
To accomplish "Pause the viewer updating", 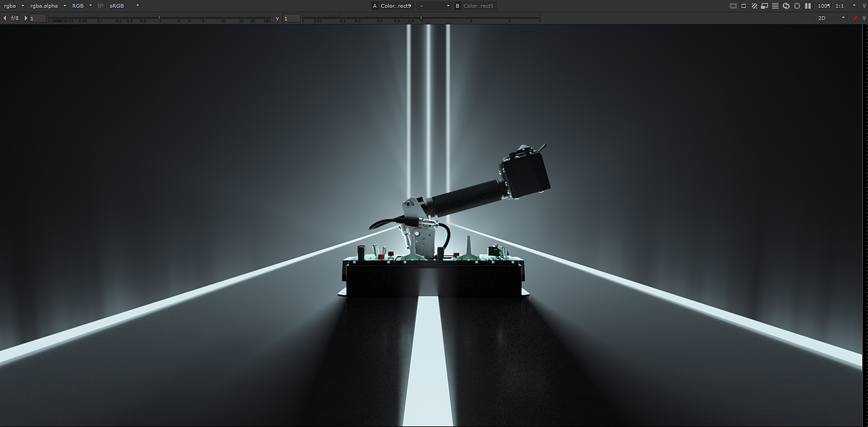I will (x=808, y=5).
